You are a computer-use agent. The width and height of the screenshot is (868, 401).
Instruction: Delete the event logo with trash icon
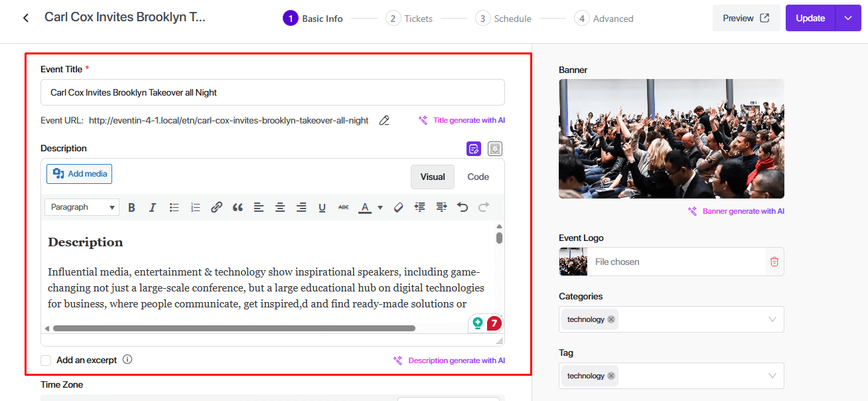(x=774, y=262)
